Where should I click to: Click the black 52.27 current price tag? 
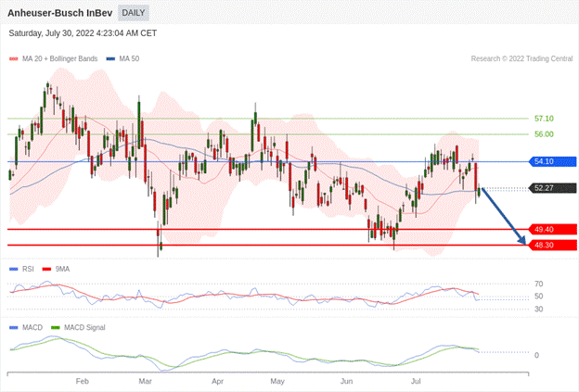pos(553,188)
